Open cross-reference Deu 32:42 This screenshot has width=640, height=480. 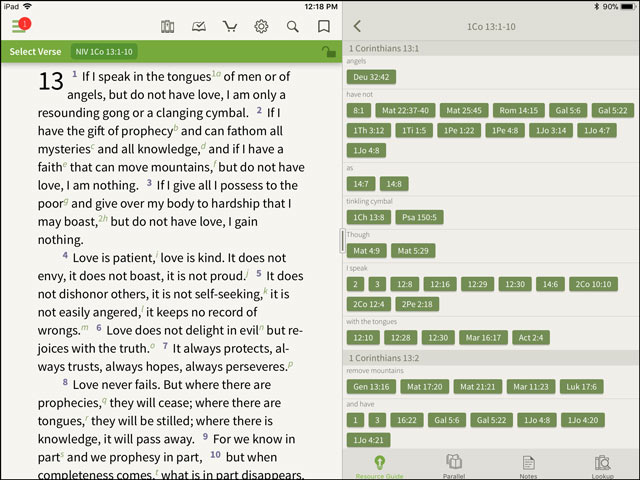pos(371,77)
